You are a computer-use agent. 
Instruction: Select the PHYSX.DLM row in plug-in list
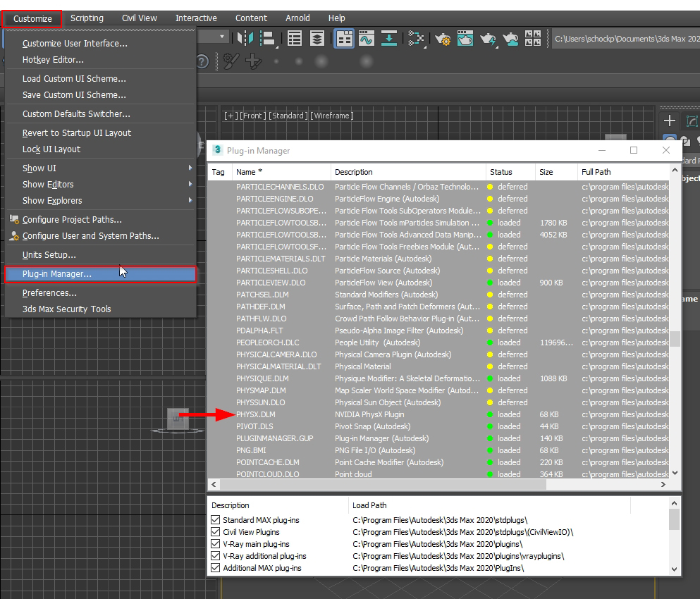tap(256, 414)
